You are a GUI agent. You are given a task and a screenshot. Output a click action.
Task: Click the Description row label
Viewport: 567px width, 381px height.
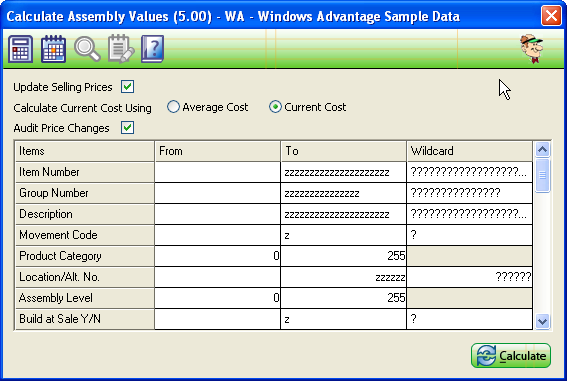pyautogui.click(x=85, y=214)
